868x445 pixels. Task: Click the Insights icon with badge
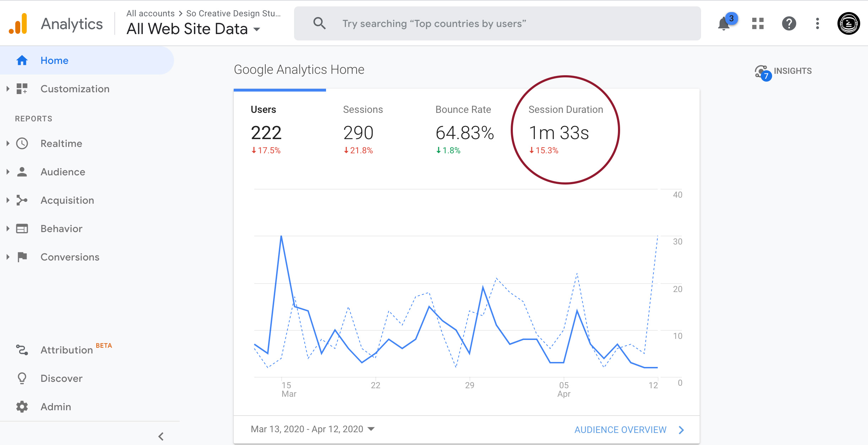click(763, 73)
